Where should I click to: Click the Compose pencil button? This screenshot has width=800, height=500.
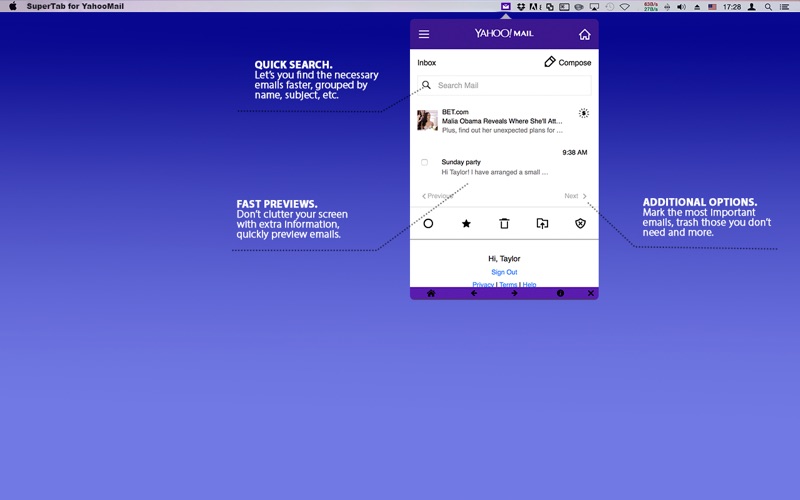click(x=567, y=62)
